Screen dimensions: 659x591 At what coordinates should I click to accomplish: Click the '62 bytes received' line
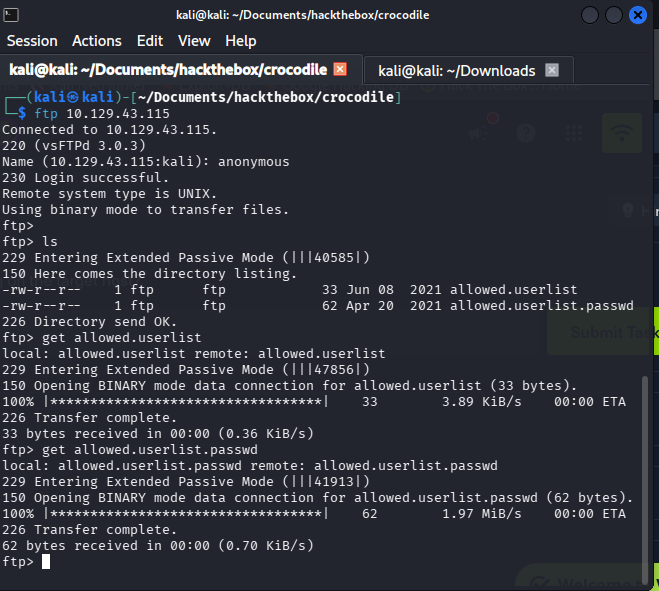158,546
